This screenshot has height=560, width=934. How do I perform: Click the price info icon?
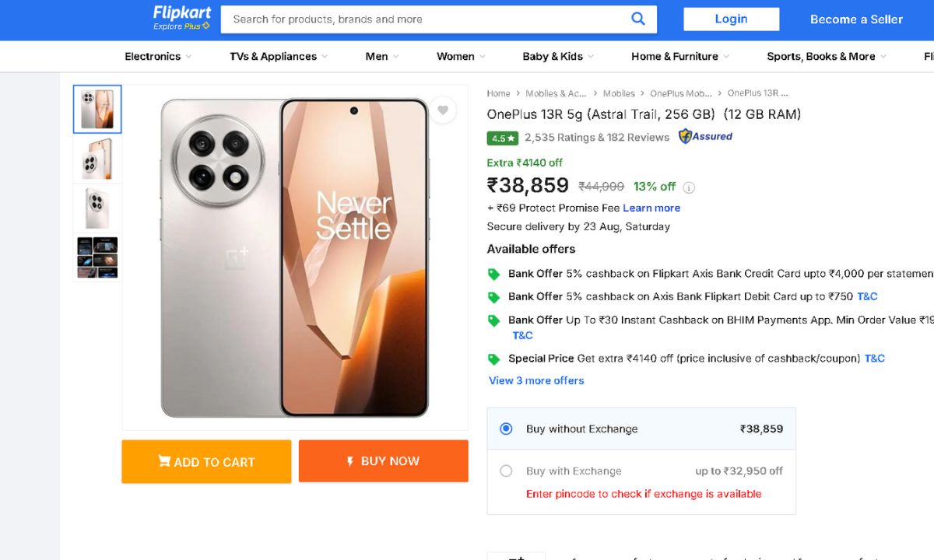click(689, 187)
